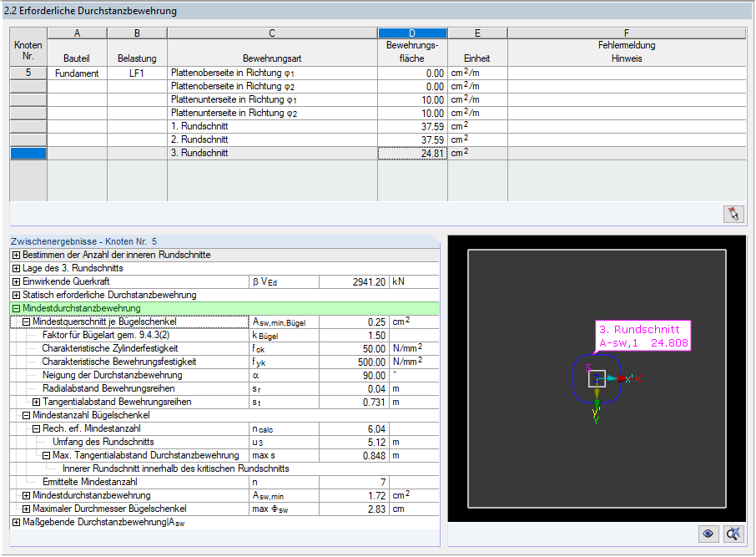This screenshot has width=756, height=557.
Task: Select the '1. Rundschnitt' table row
Action: pyautogui.click(x=377, y=126)
